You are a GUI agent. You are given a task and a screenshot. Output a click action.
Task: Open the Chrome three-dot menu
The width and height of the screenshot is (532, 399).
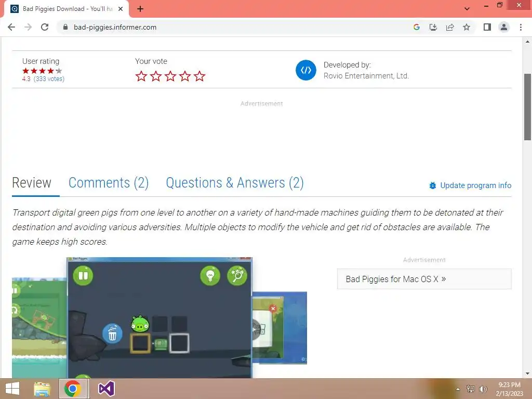click(521, 27)
